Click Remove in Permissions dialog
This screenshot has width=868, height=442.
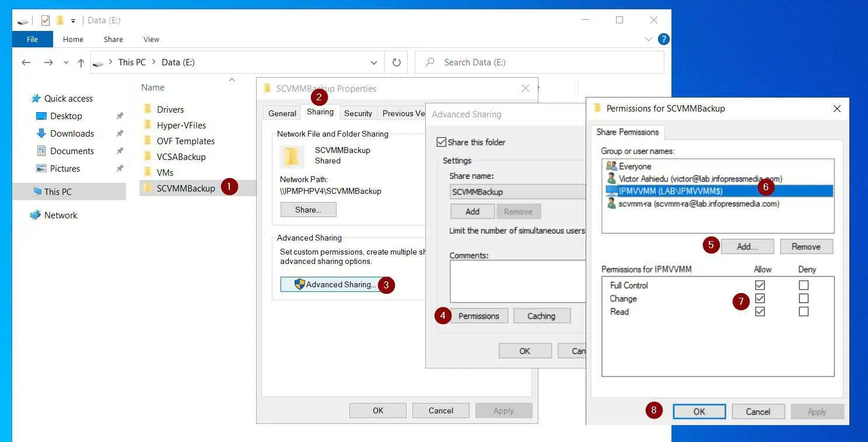pos(806,246)
